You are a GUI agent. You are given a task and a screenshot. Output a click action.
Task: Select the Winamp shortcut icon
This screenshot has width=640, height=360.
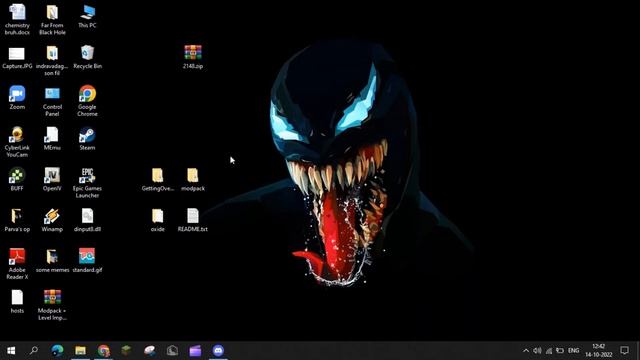tap(52, 216)
